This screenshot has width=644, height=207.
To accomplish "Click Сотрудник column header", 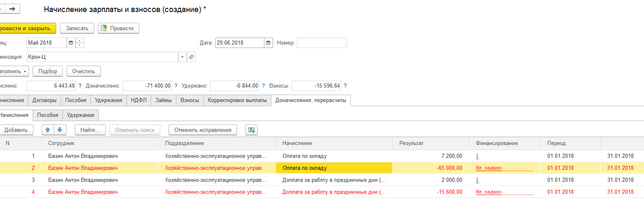I will point(100,143).
